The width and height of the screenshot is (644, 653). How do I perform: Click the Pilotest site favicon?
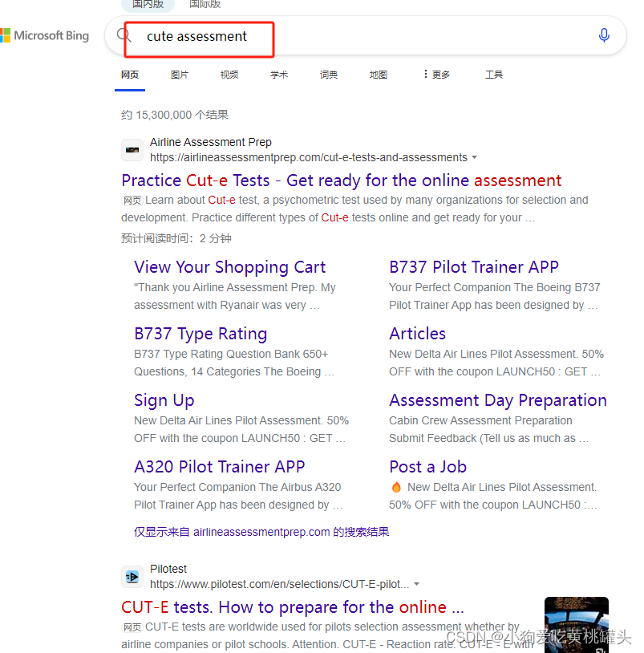pyautogui.click(x=132, y=577)
